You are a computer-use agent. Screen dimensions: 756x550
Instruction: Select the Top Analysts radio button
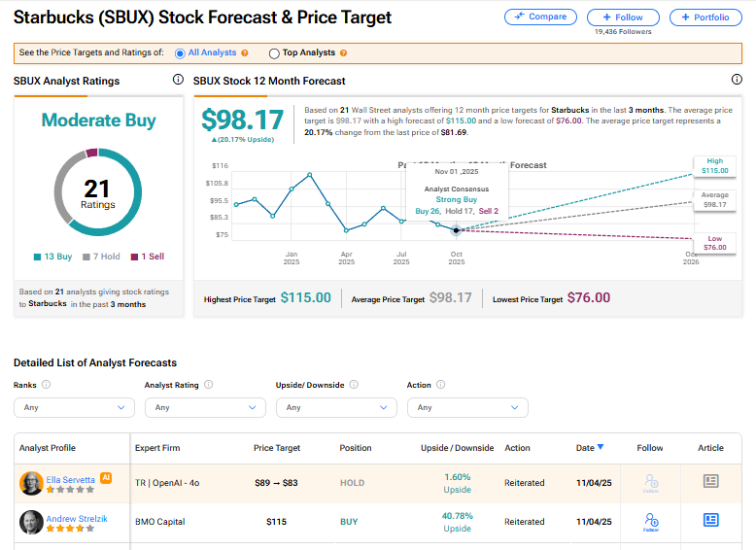(274, 53)
